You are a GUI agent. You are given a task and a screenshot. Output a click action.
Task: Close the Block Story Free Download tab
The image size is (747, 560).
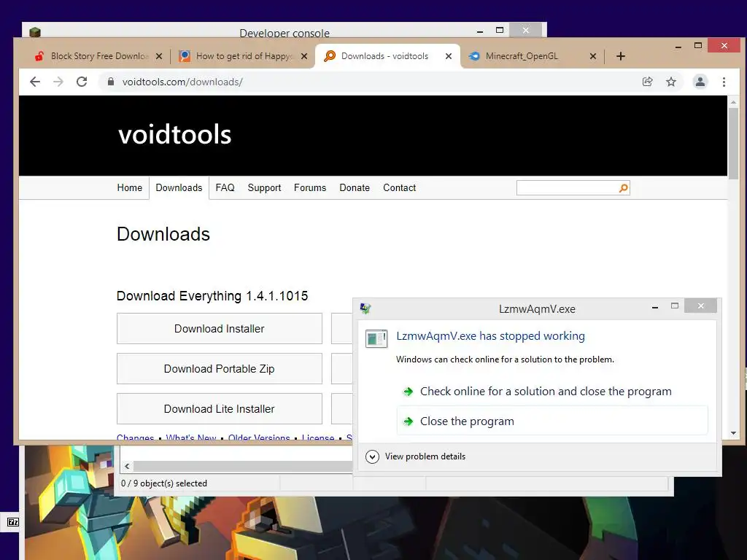pyautogui.click(x=159, y=56)
